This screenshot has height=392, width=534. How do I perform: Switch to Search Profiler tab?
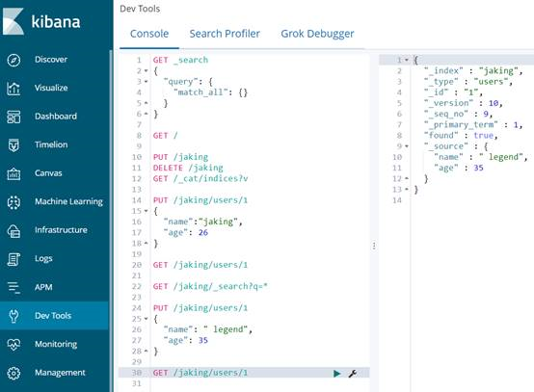[x=225, y=34]
